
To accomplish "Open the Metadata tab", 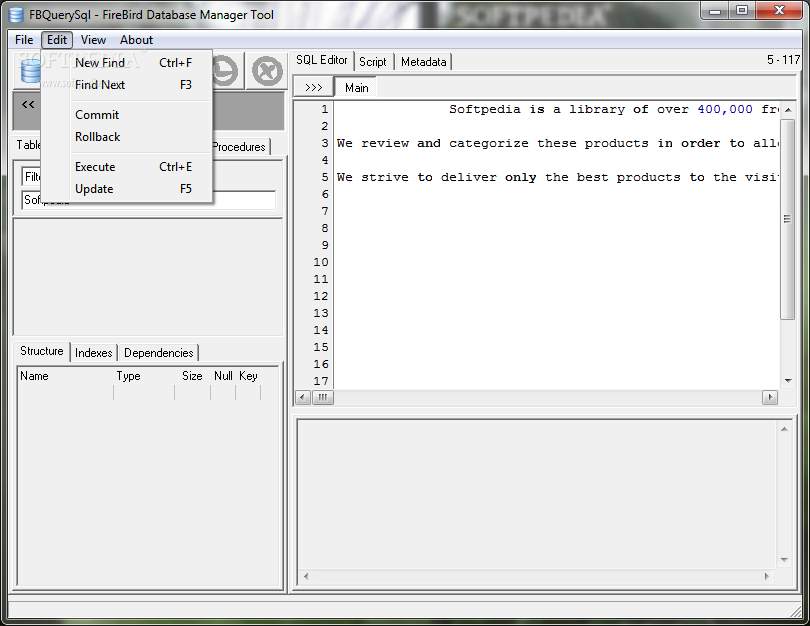I will 423,62.
